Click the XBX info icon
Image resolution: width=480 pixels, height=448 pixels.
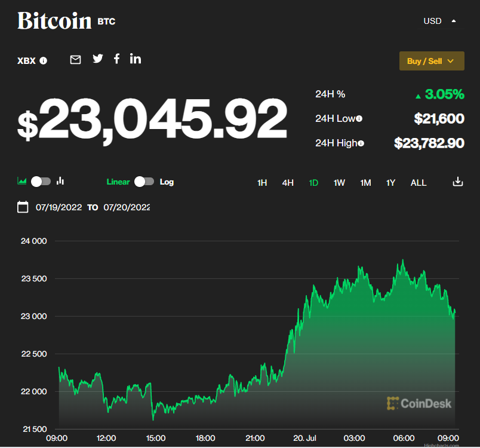pyautogui.click(x=44, y=61)
